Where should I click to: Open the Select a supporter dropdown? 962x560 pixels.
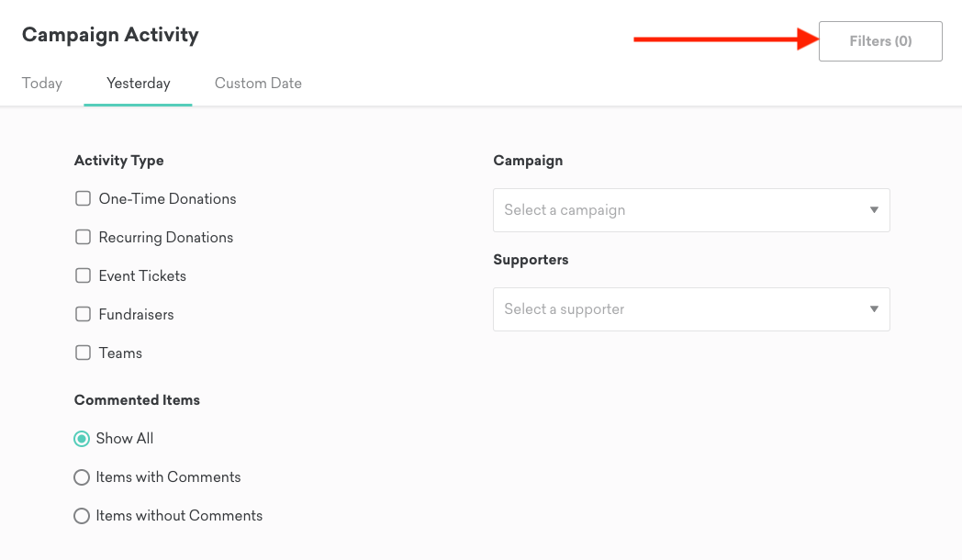point(679,309)
